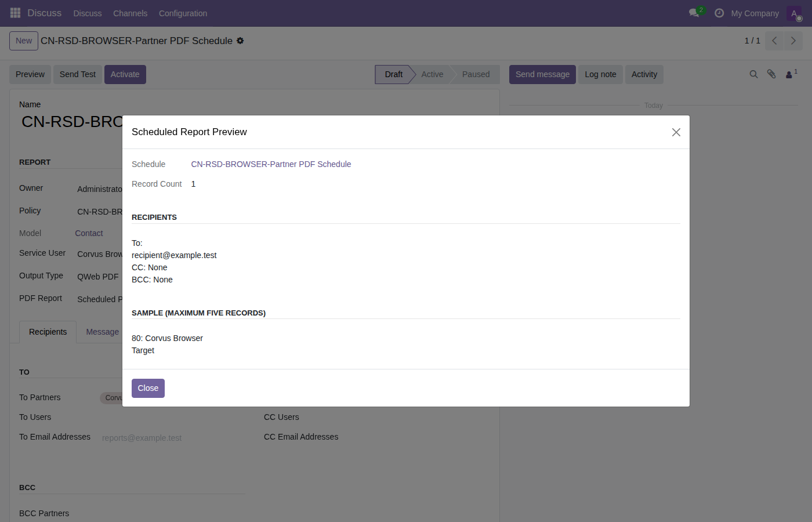Click the QWeb PDF output type value
This screenshot has width=812, height=522.
coord(98,277)
